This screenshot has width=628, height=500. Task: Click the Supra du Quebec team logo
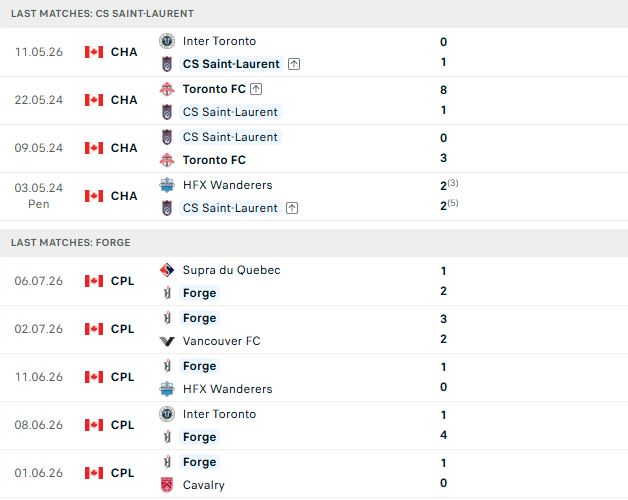click(x=167, y=270)
